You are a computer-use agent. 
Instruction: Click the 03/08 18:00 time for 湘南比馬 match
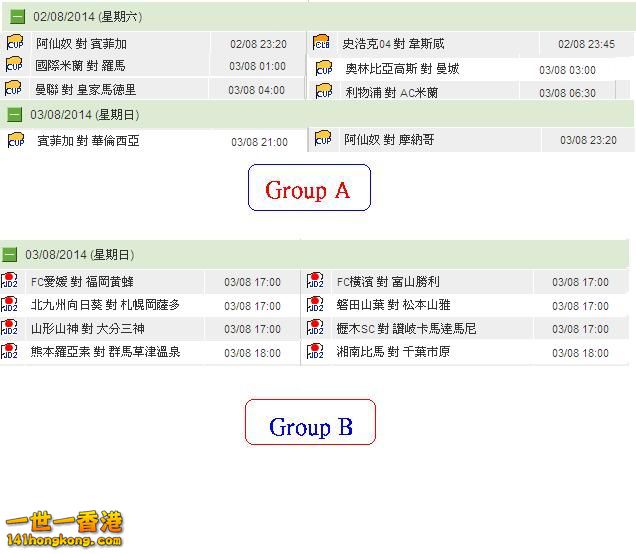point(580,353)
